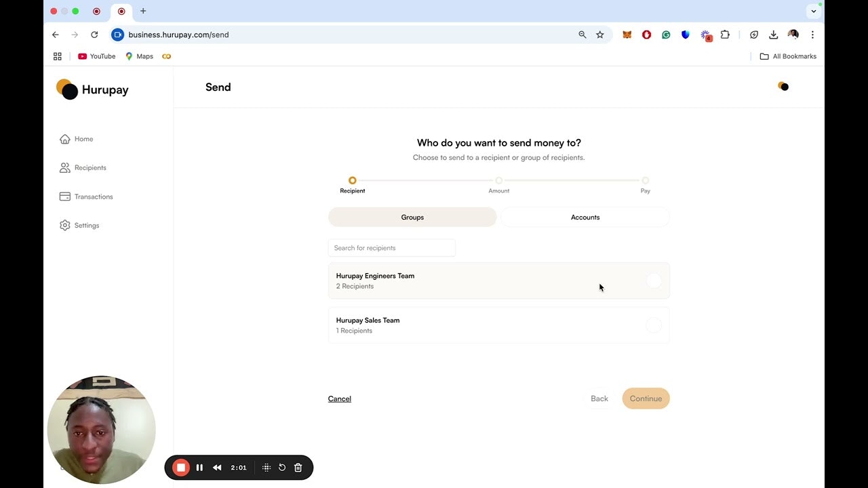Stop the screen recording

point(181,468)
